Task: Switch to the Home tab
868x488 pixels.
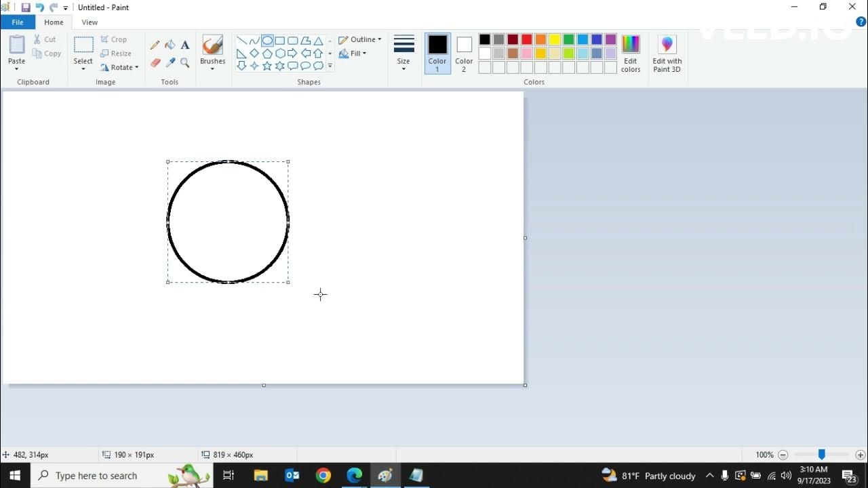Action: point(54,22)
